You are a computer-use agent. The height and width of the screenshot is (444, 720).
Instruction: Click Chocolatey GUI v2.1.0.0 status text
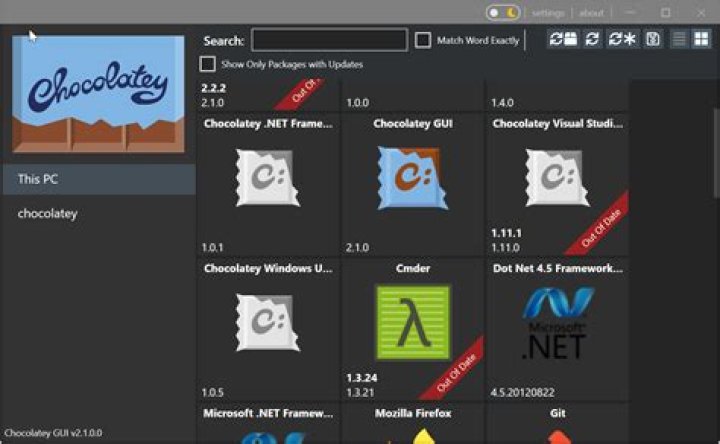point(53,433)
